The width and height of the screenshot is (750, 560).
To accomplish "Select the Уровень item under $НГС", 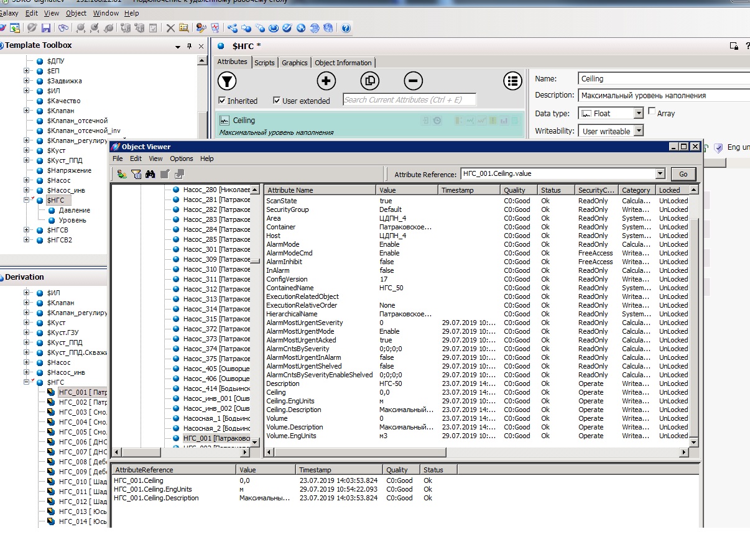I will (72, 220).
